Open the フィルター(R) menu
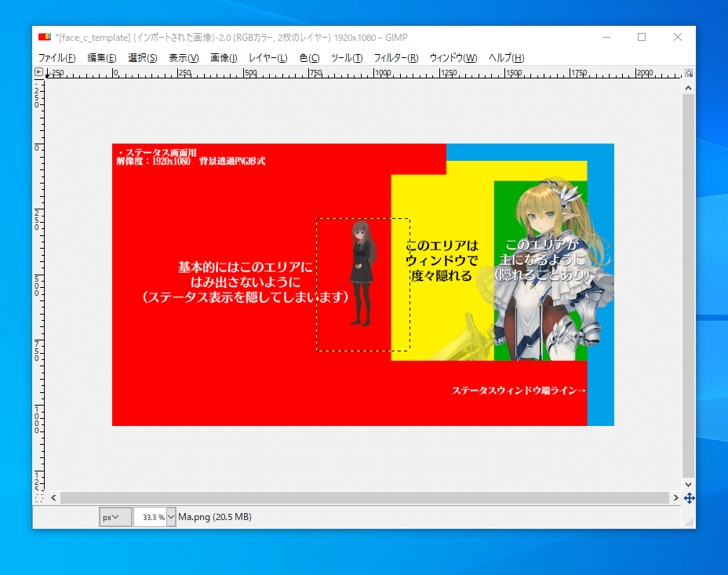Image resolution: width=728 pixels, height=575 pixels. click(x=396, y=58)
